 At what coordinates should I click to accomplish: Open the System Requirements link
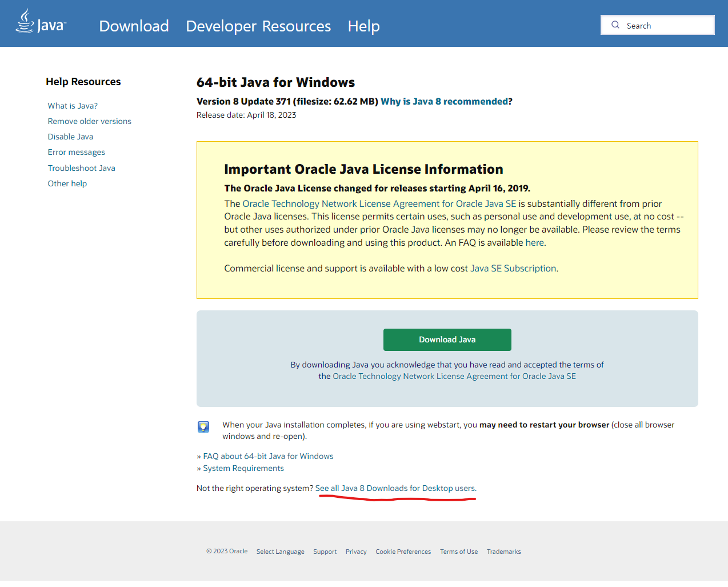click(243, 468)
